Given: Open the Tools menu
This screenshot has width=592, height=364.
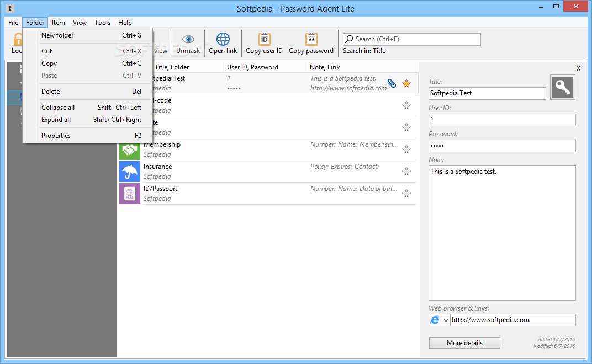Looking at the screenshot, I should pos(102,23).
